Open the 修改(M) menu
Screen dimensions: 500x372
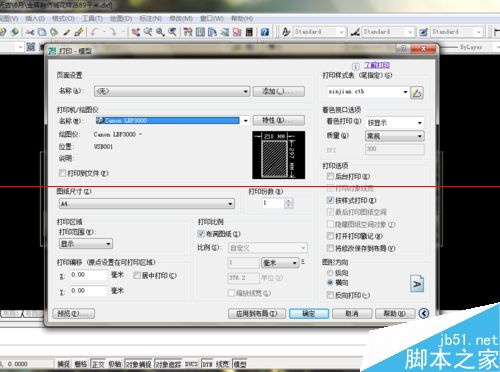coord(181,18)
